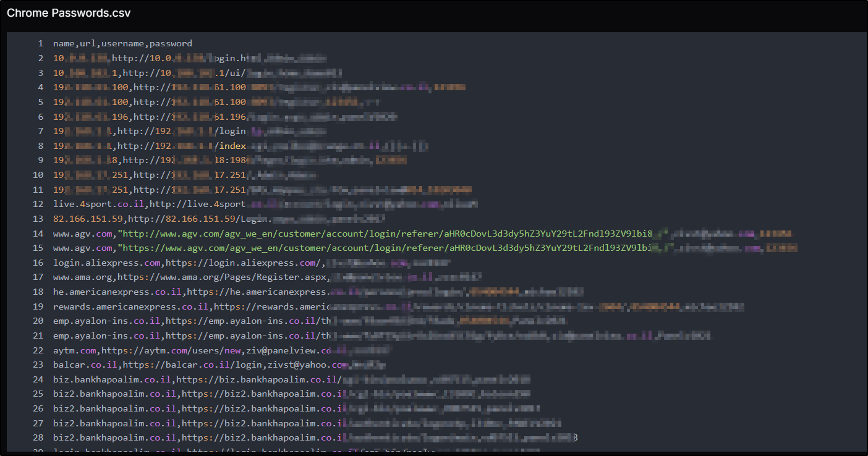Viewport: 868px width, 456px height.
Task: Click line number 23 in the gutter
Action: pos(38,365)
